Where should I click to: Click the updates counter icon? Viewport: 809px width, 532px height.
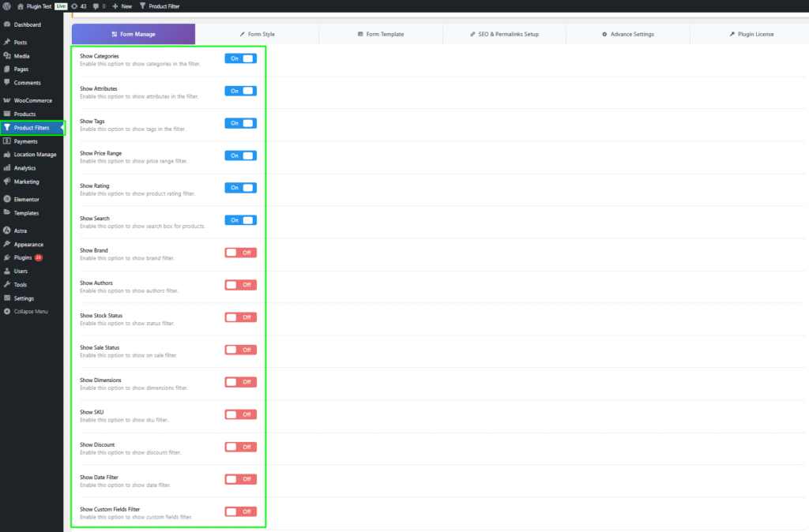tap(74, 6)
